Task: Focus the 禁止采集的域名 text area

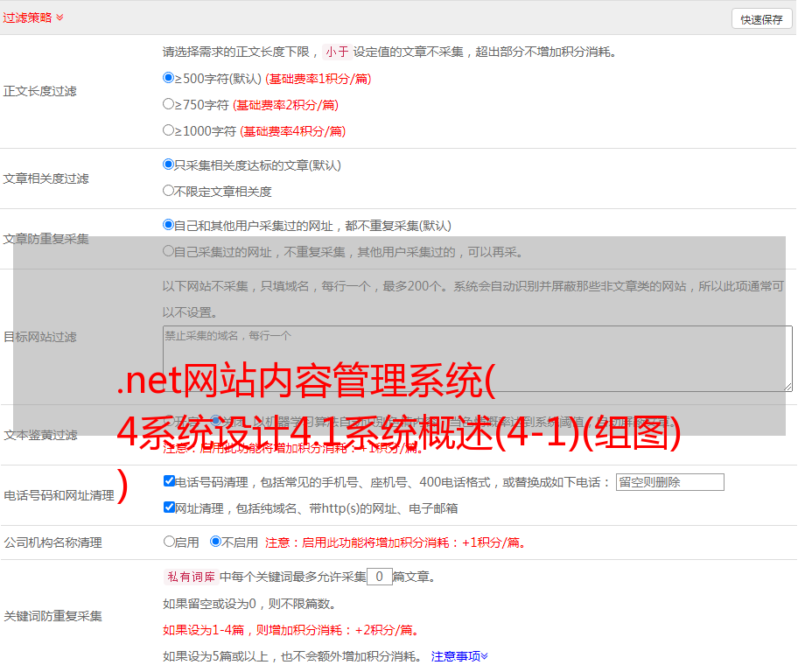Action: pyautogui.click(x=478, y=359)
